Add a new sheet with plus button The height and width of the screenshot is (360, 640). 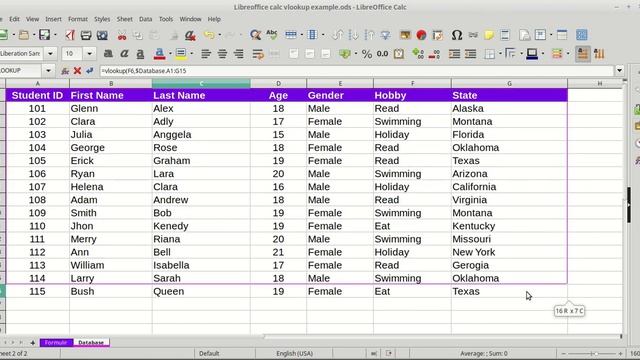(32, 343)
